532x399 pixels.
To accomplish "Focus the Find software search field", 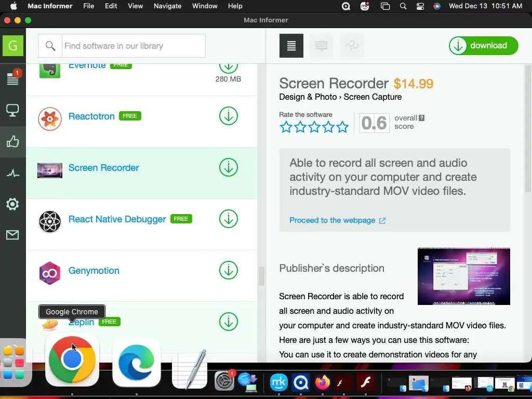I will (x=134, y=46).
